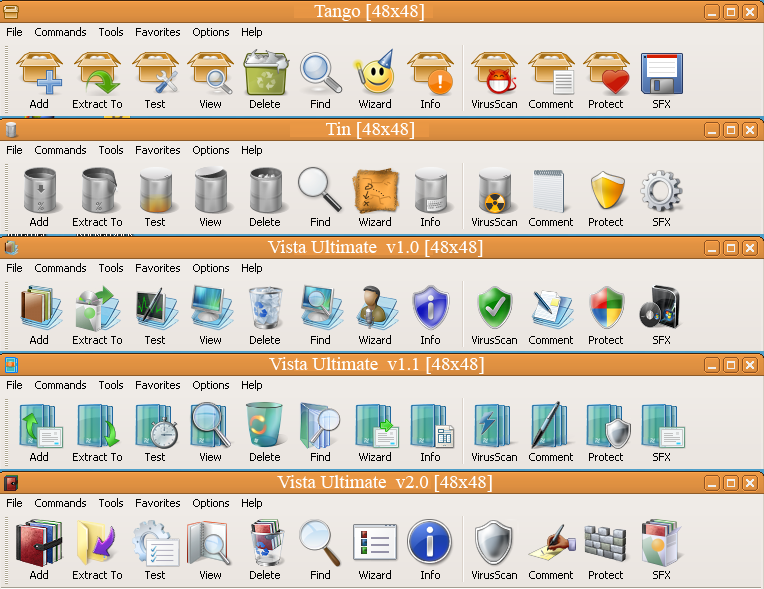Viewport: 764px width, 589px height.
Task: Click Protect heart icon in Tango window
Action: (x=606, y=73)
